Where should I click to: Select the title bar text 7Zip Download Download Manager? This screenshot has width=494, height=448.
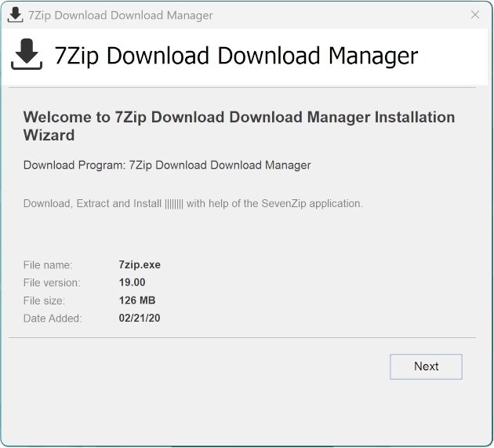tap(121, 16)
